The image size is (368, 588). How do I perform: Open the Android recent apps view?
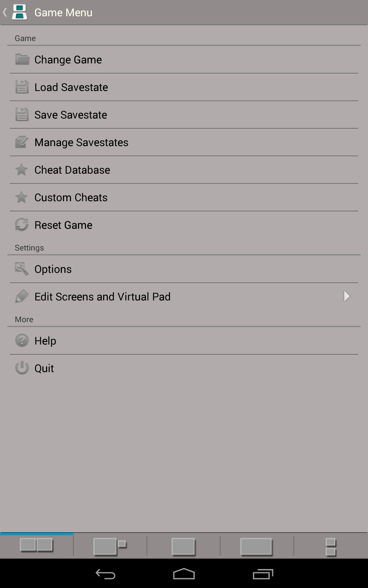[263, 574]
